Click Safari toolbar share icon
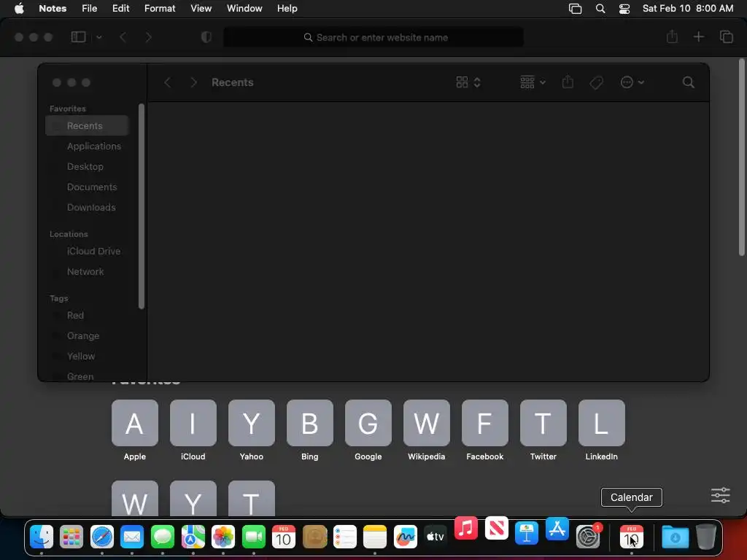The height and width of the screenshot is (560, 747). [x=672, y=36]
